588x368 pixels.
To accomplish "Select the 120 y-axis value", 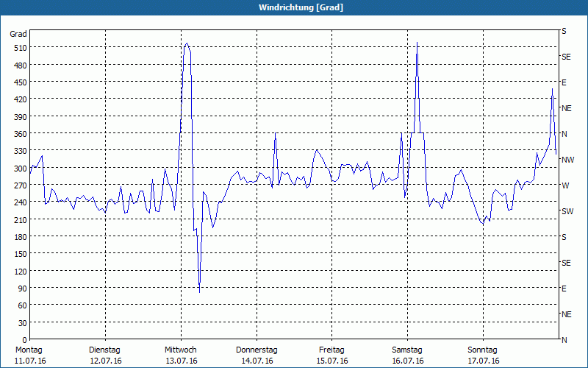I will click(21, 272).
